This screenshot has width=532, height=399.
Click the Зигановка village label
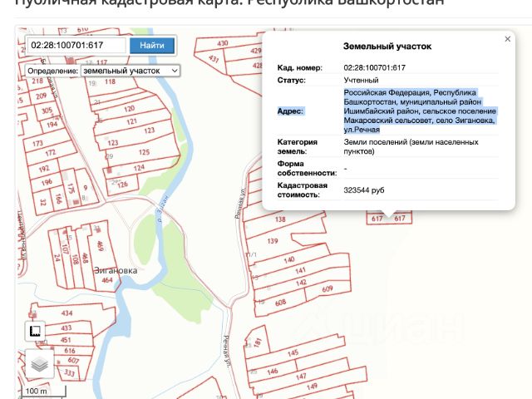pos(116,271)
